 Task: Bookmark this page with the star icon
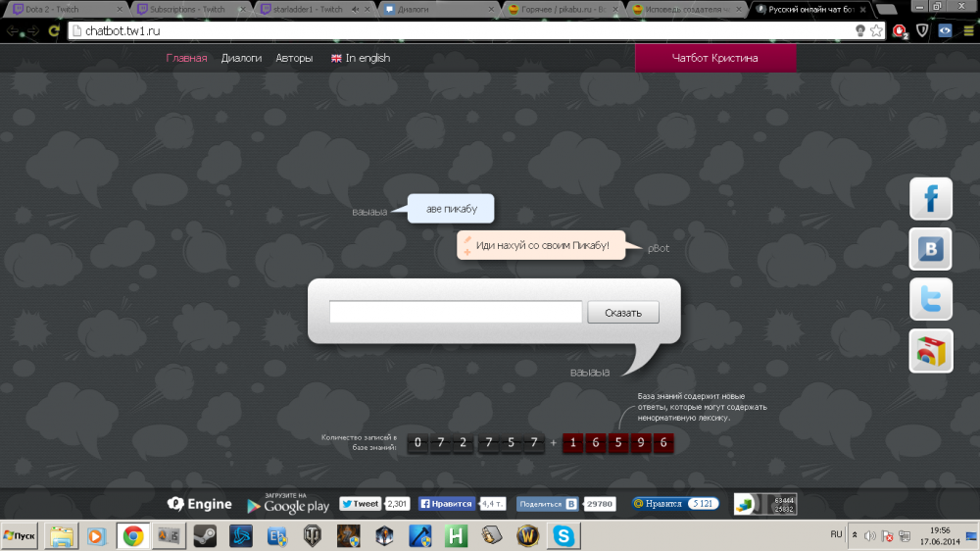click(876, 30)
